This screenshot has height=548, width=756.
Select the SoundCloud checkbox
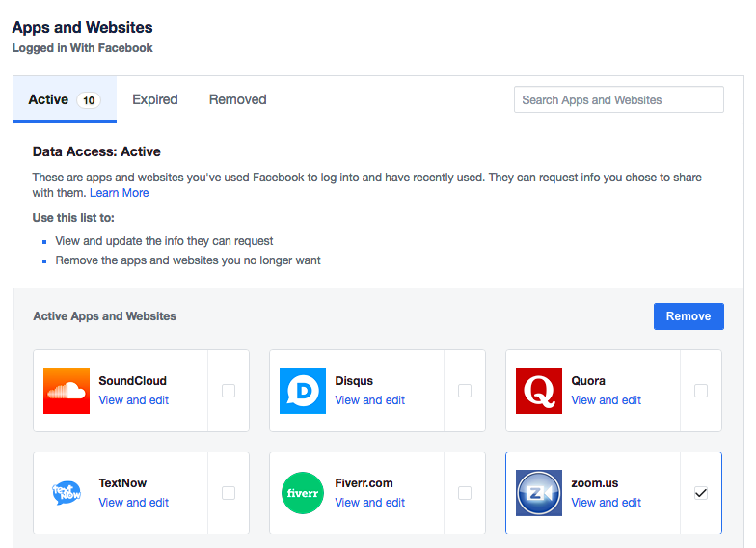pos(229,391)
